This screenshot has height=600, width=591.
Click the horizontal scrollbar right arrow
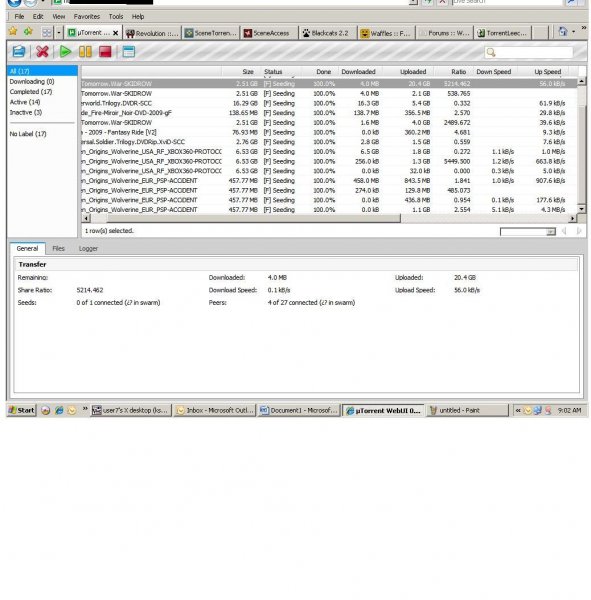pos(572,218)
